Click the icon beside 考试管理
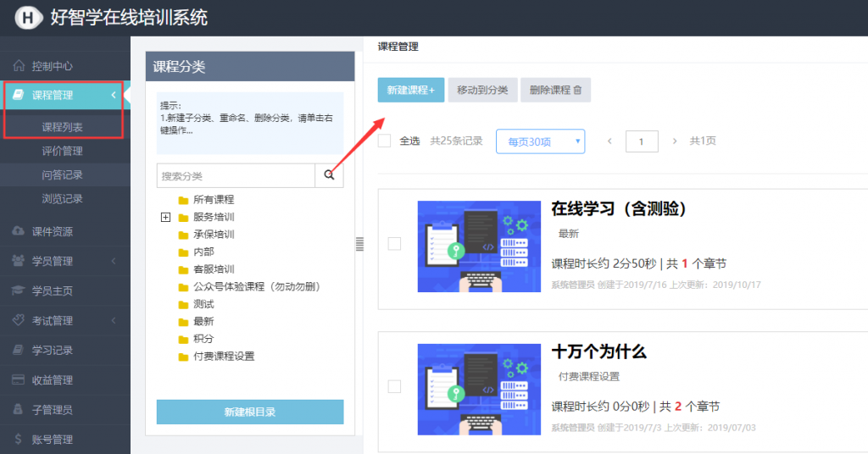Image resolution: width=868 pixels, height=454 pixels. [19, 320]
